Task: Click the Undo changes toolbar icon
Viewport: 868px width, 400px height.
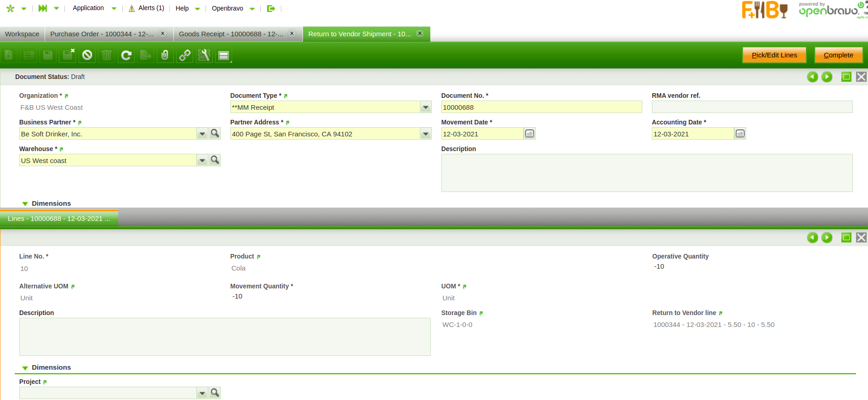Action: 87,56
